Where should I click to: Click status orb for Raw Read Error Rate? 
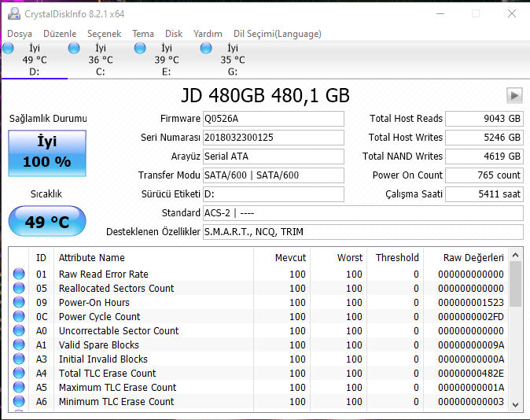tap(20, 274)
